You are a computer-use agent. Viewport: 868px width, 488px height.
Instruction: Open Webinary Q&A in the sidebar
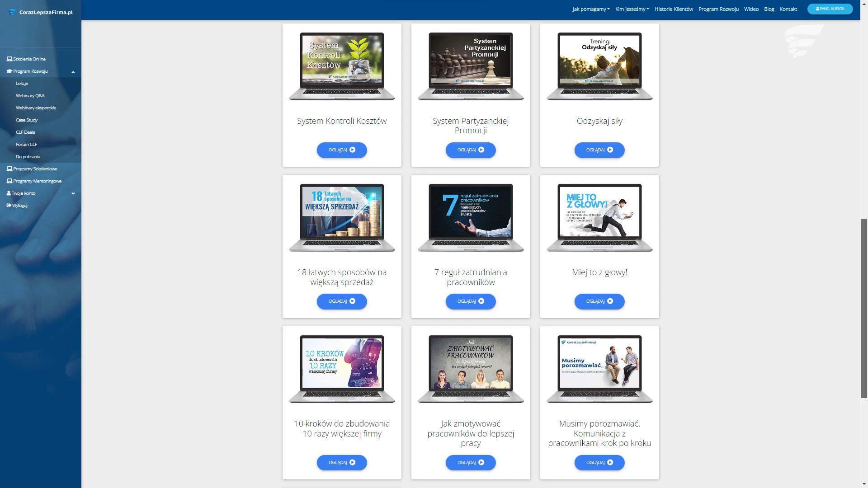point(30,96)
